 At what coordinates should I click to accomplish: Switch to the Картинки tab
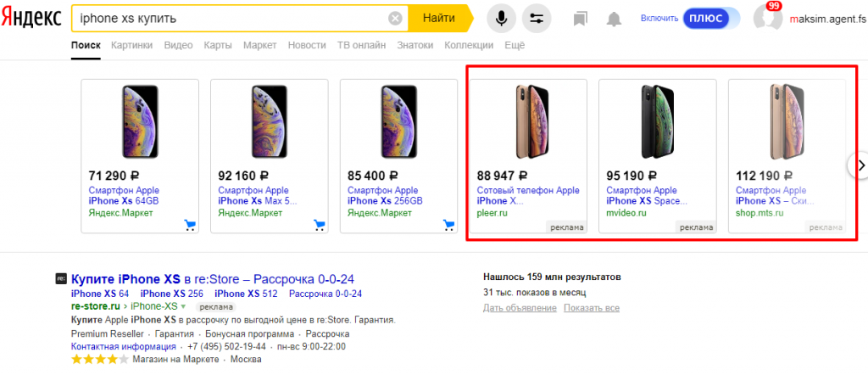[131, 45]
